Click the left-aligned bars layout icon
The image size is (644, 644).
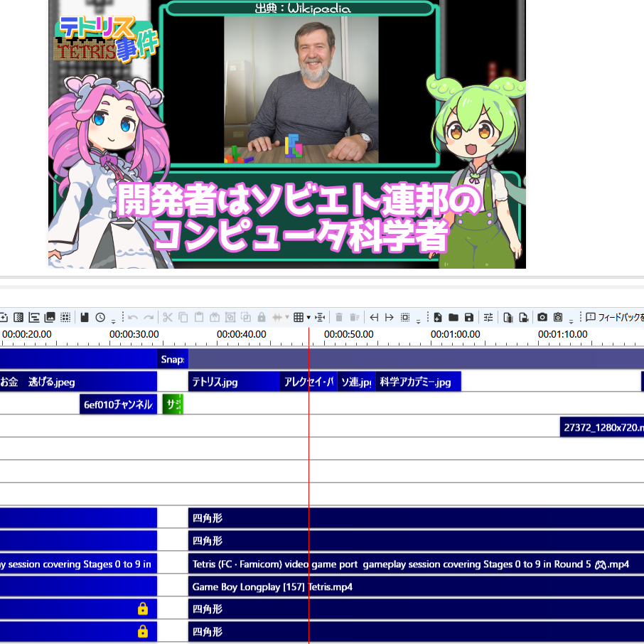click(x=34, y=317)
